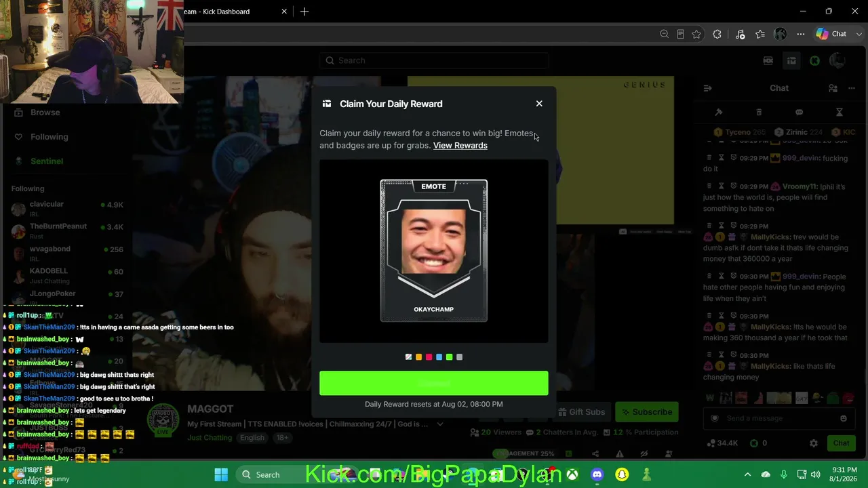Open the Copilot Chat dropdown

(859, 34)
